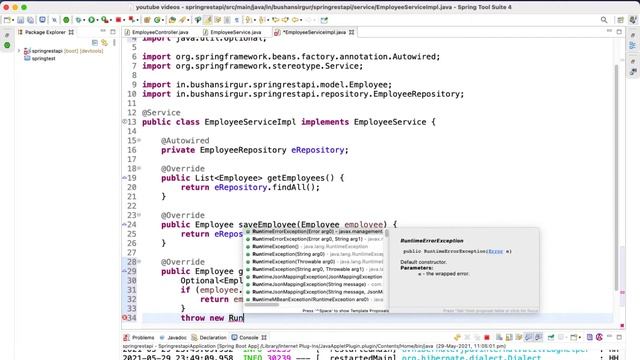
Task: Click the error marker on line 34
Action: 124,318
